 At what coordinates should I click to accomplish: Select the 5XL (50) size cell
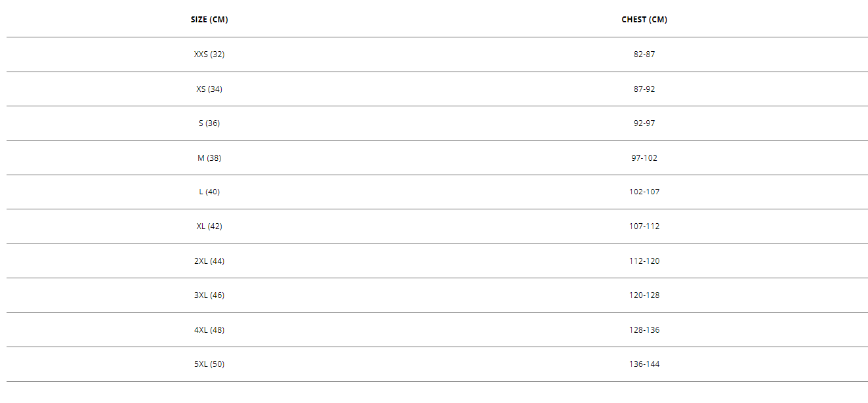(x=209, y=364)
